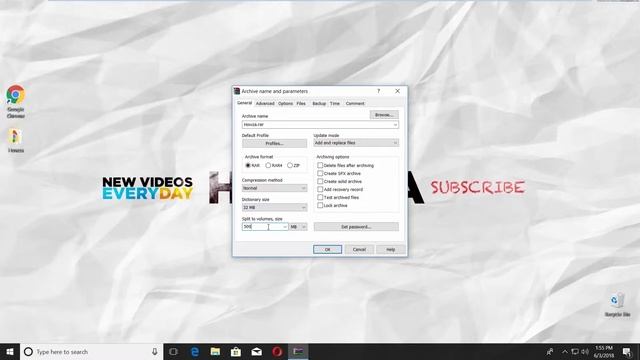The height and width of the screenshot is (360, 640).
Task: Activate the microphone voice search icon
Action: click(x=155, y=351)
